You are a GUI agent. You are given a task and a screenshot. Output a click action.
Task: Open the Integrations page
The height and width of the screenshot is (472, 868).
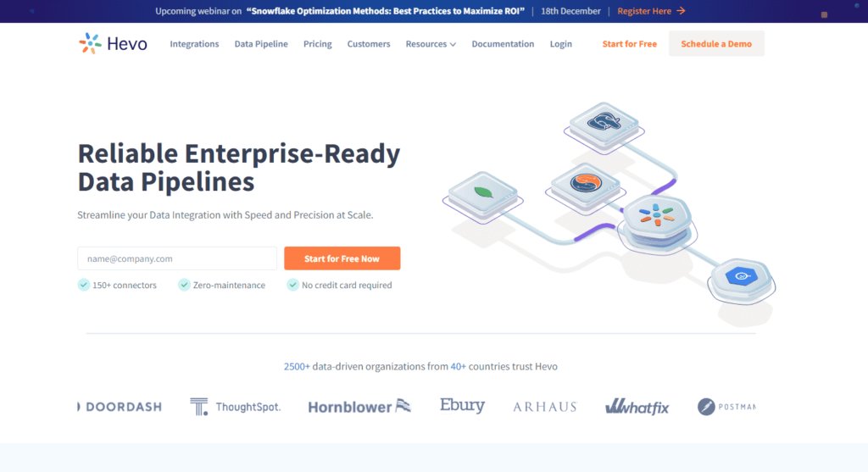coord(194,44)
